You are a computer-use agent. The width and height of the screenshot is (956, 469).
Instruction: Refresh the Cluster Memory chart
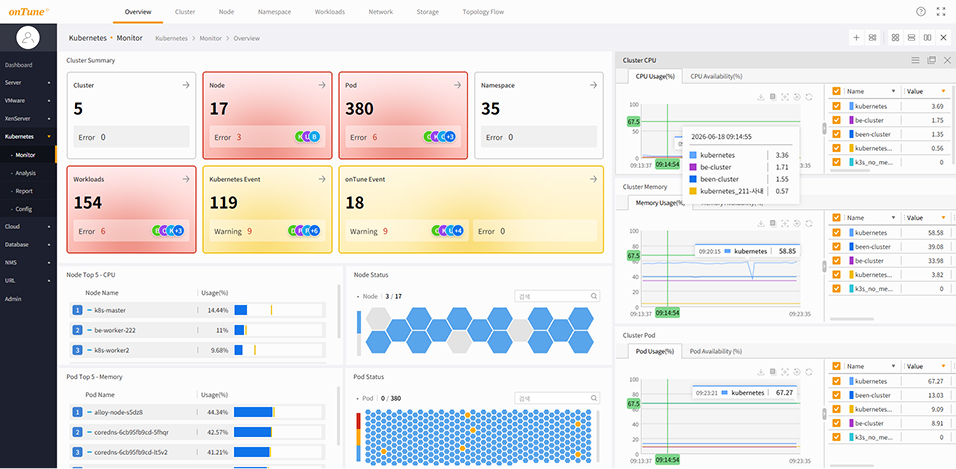coord(808,223)
